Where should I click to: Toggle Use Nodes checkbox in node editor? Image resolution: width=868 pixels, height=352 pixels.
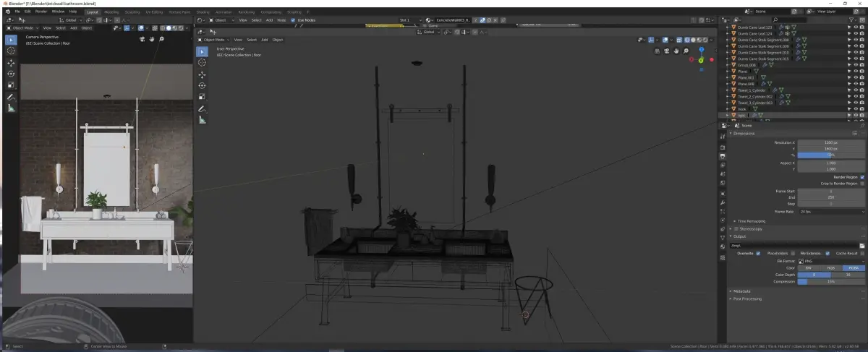(293, 20)
